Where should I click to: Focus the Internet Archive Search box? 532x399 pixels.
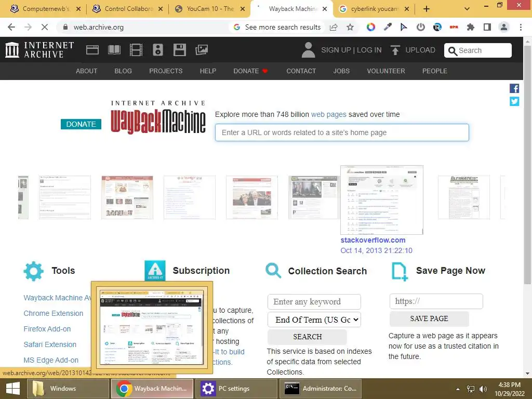(x=478, y=50)
